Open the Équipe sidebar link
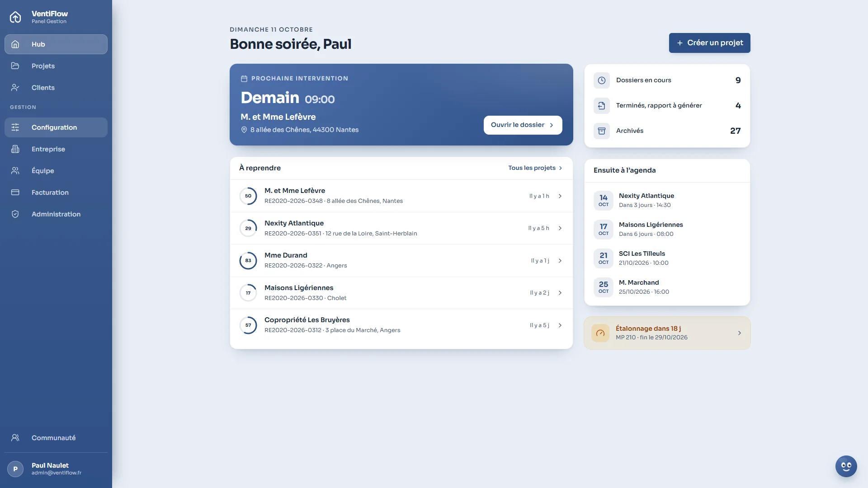868x488 pixels. (x=56, y=171)
